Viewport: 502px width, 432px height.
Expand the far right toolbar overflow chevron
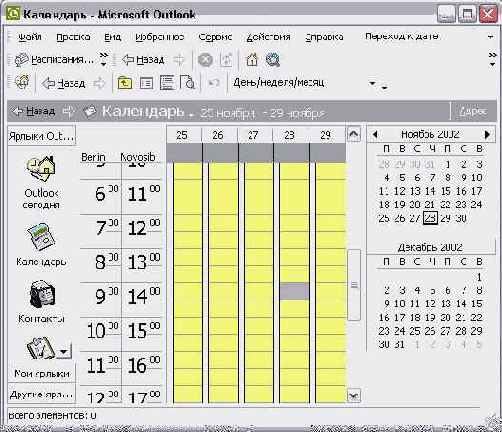[x=492, y=59]
